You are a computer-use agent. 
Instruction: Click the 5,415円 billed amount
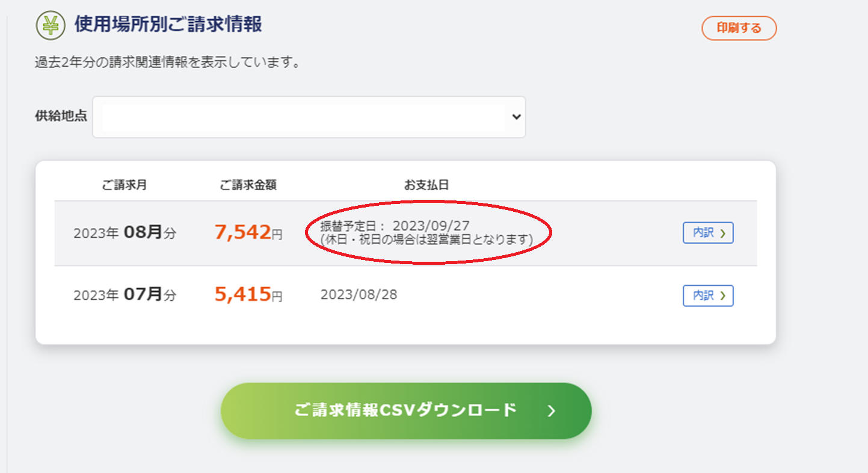(248, 295)
